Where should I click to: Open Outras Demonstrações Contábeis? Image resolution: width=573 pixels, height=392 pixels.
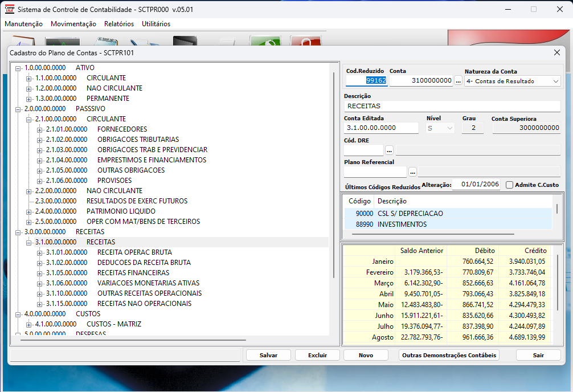(x=449, y=355)
